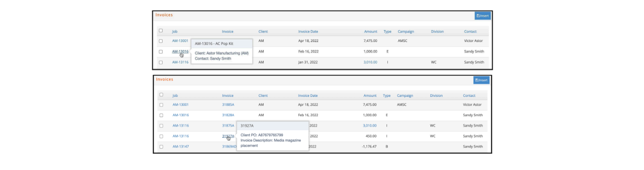Tick the select-all header checkbox in upper panel

click(x=161, y=31)
